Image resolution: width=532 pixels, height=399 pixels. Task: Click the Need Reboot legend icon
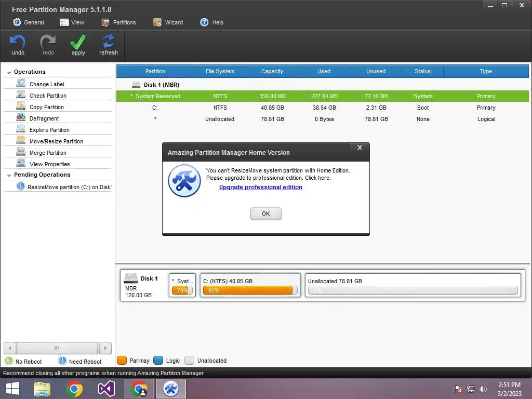coord(62,361)
